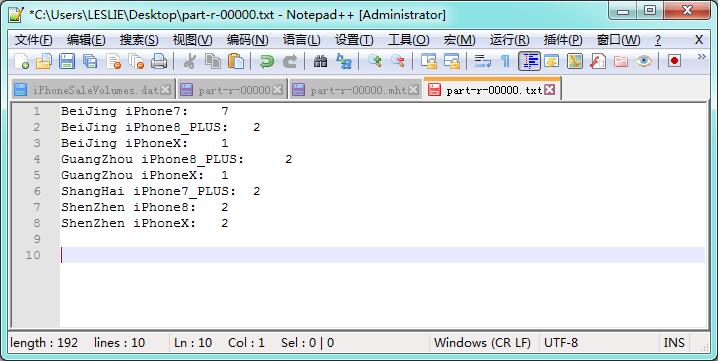Click the Print icon
The image size is (718, 361).
159,61
